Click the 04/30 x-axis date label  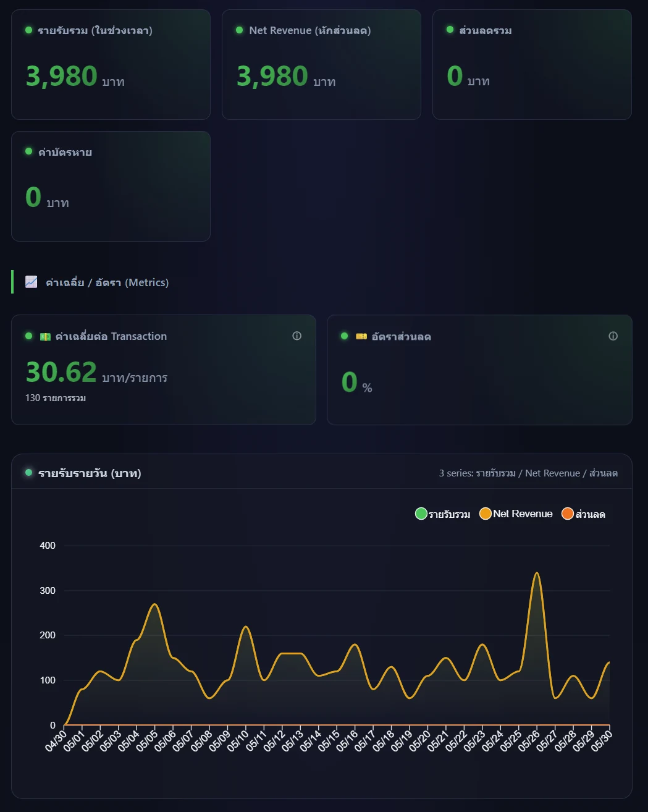pyautogui.click(x=56, y=740)
